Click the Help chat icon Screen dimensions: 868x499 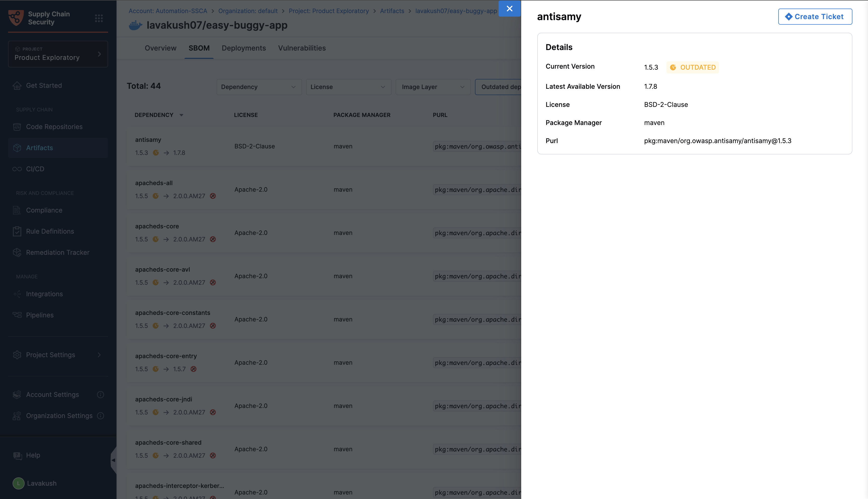click(x=17, y=455)
